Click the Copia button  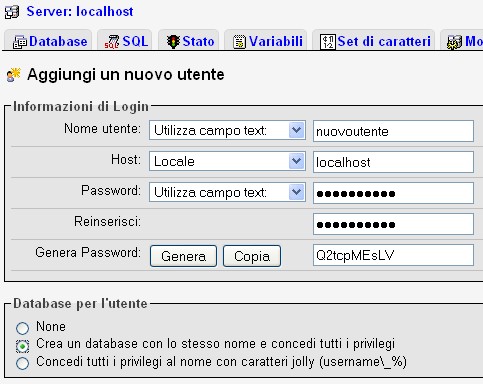[252, 256]
